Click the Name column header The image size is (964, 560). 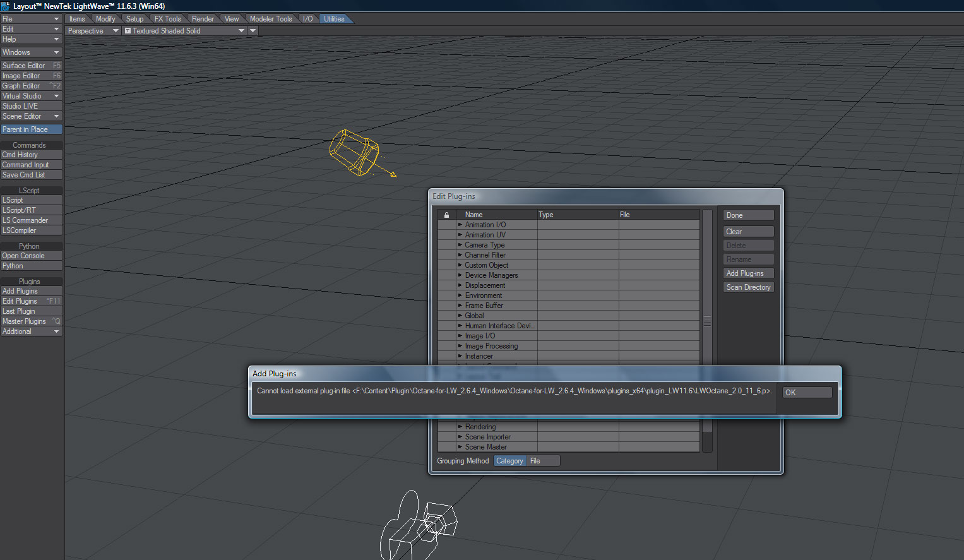pyautogui.click(x=497, y=215)
